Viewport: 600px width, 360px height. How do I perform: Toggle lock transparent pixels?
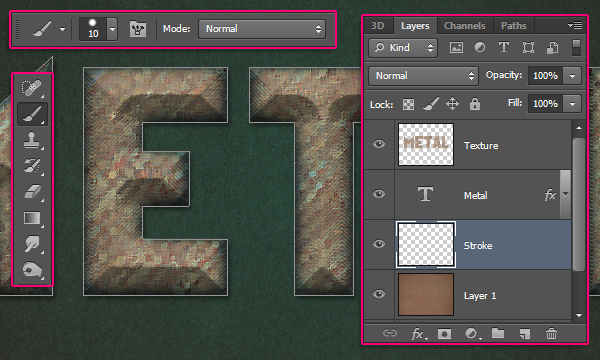click(x=408, y=104)
